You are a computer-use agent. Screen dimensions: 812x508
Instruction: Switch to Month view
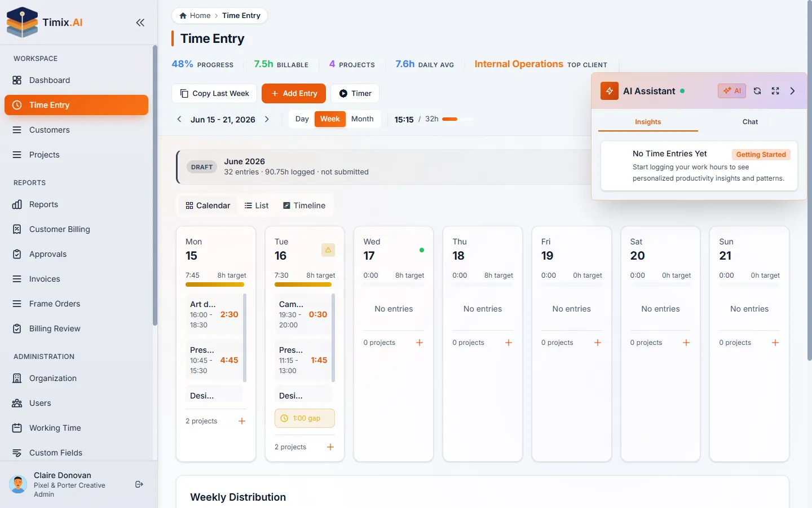pos(363,119)
